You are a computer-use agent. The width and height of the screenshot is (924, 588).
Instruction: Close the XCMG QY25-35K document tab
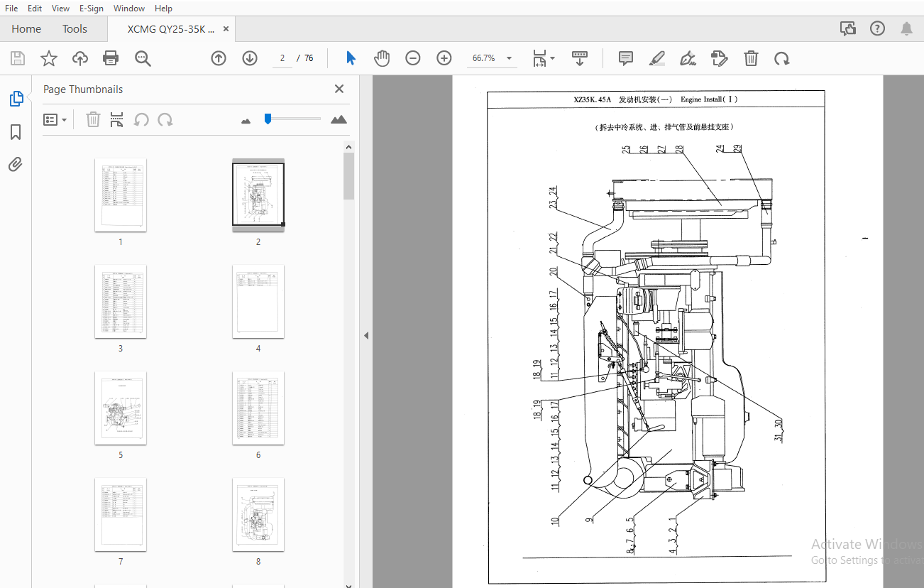tap(226, 29)
